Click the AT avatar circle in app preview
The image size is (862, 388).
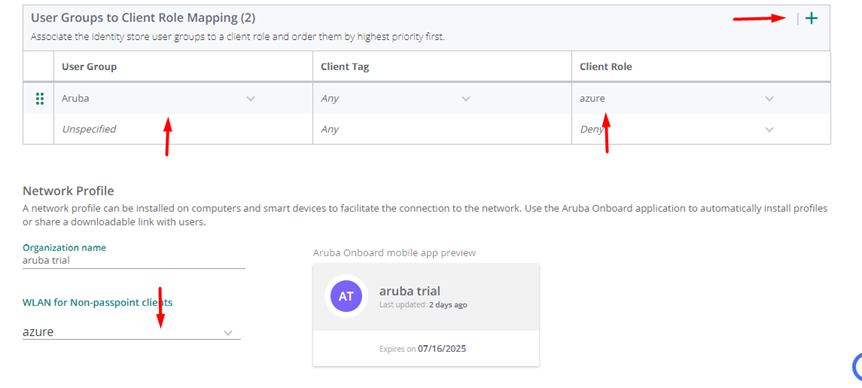click(x=346, y=296)
